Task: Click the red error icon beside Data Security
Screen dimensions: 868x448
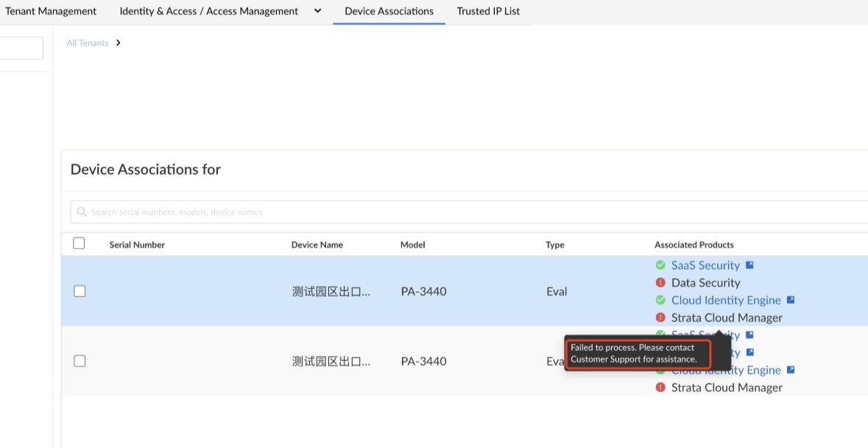Action: (660, 283)
